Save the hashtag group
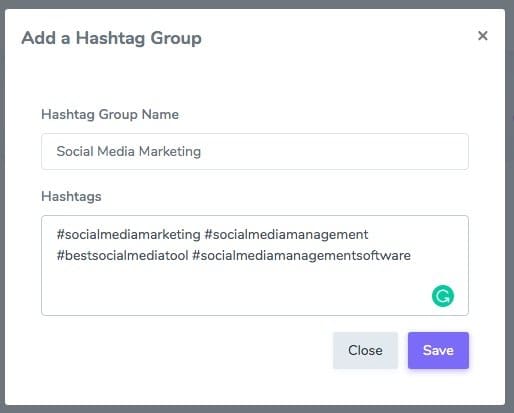514x413 pixels. coord(438,350)
